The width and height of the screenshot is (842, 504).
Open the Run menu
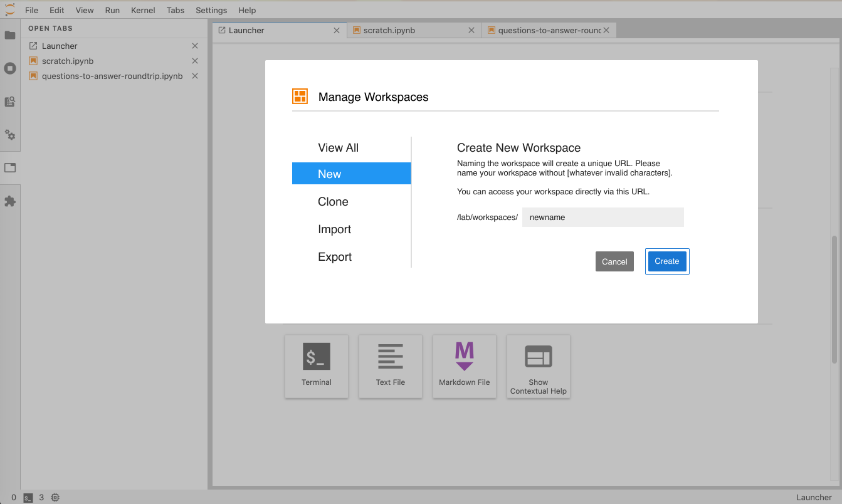point(113,10)
